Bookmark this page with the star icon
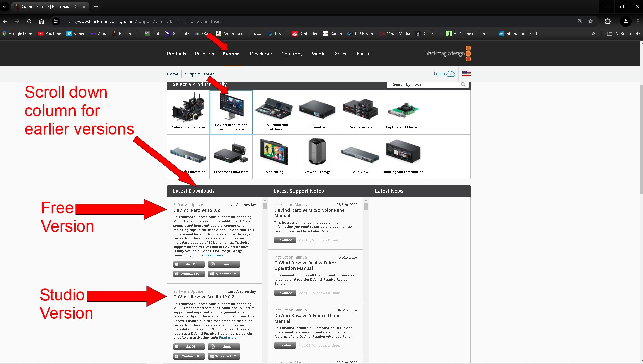Viewport: 643px width, 364px height. click(x=591, y=21)
